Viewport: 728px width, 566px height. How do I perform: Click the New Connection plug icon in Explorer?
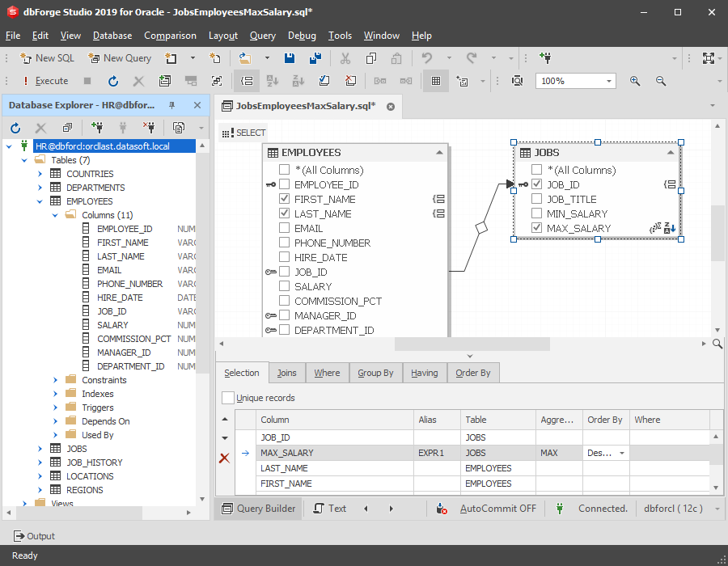pyautogui.click(x=97, y=127)
